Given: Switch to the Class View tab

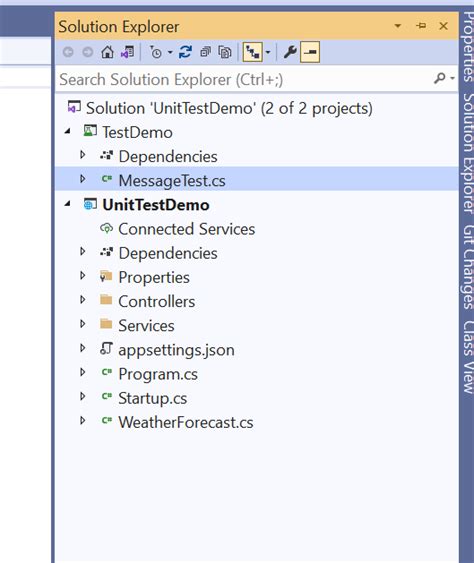Looking at the screenshot, I should (x=468, y=357).
